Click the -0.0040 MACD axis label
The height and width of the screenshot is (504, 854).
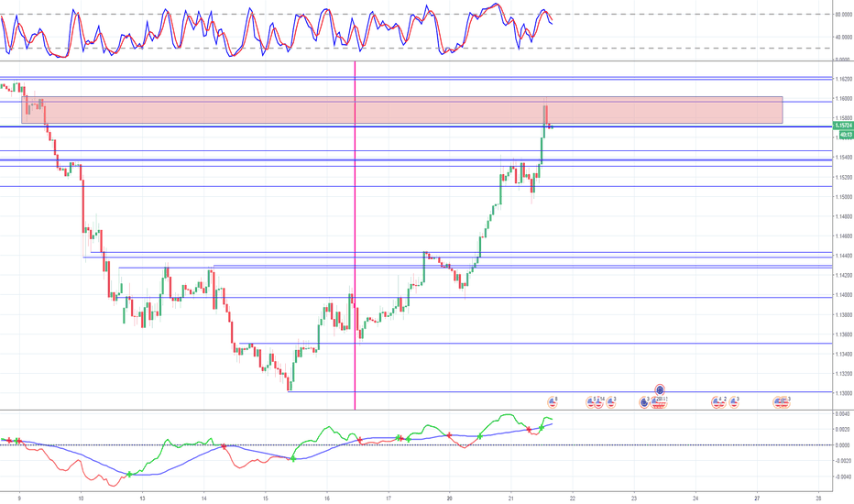[842, 477]
